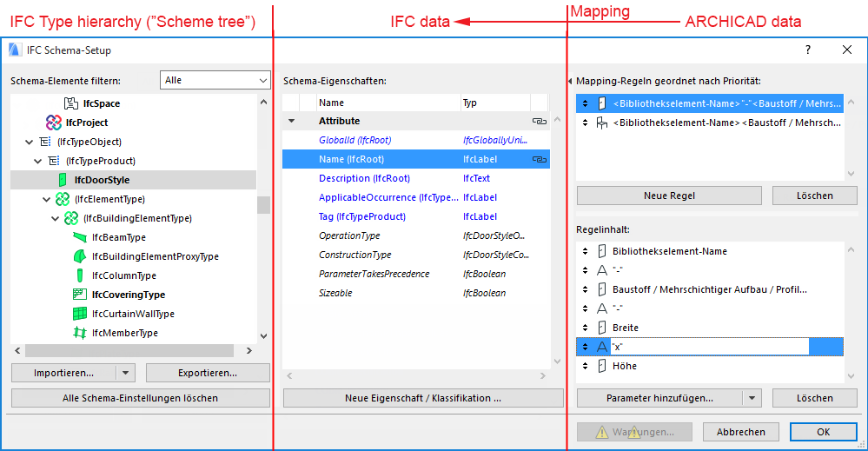Click the ARCHICAD logo in title bar
The width and height of the screenshot is (868, 451).
click(x=15, y=50)
